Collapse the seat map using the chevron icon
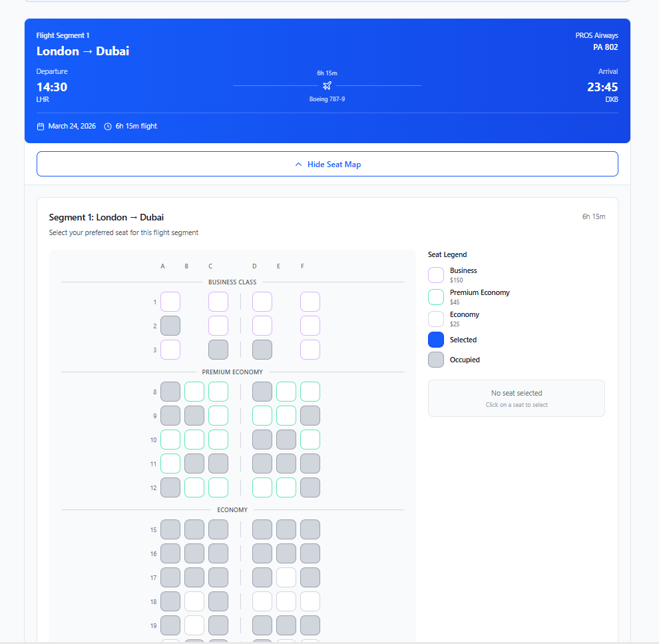The height and width of the screenshot is (644, 659). (298, 164)
